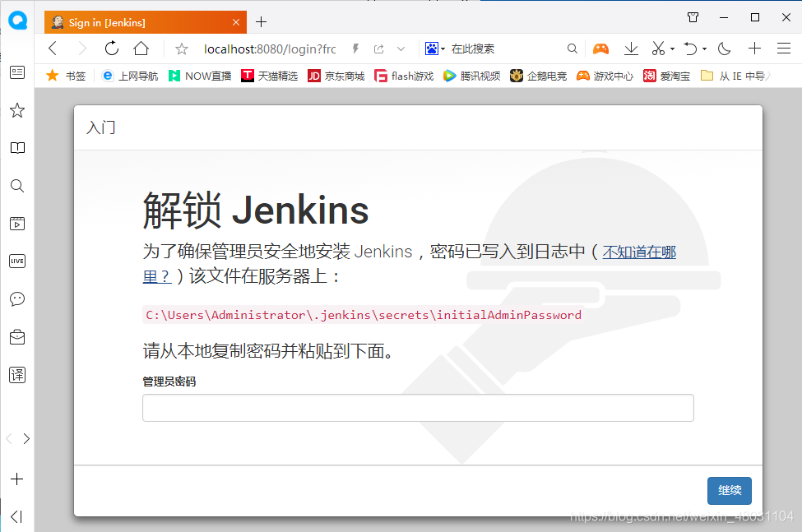Go to the home page icon
Image resolution: width=802 pixels, height=532 pixels.
(141, 49)
